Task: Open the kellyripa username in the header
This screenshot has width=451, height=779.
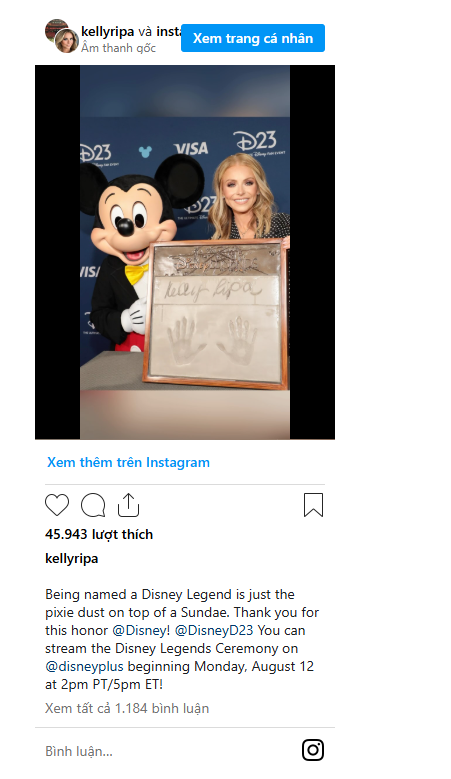Action: tap(108, 32)
